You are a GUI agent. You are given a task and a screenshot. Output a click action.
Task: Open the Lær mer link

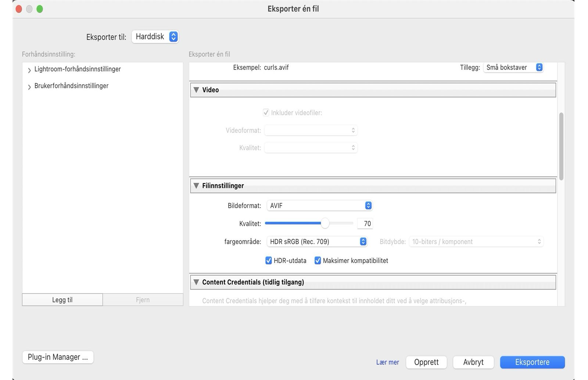[387, 362]
